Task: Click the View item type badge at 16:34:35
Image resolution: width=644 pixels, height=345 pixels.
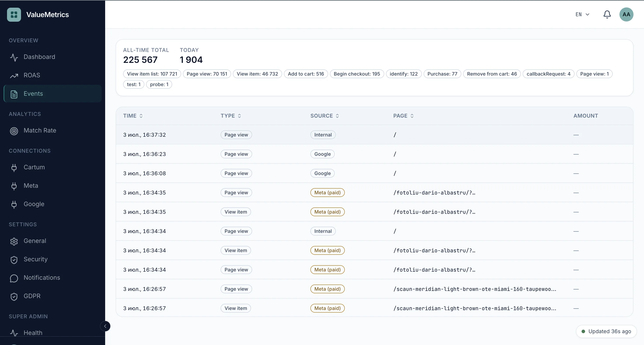Action: coord(235,212)
